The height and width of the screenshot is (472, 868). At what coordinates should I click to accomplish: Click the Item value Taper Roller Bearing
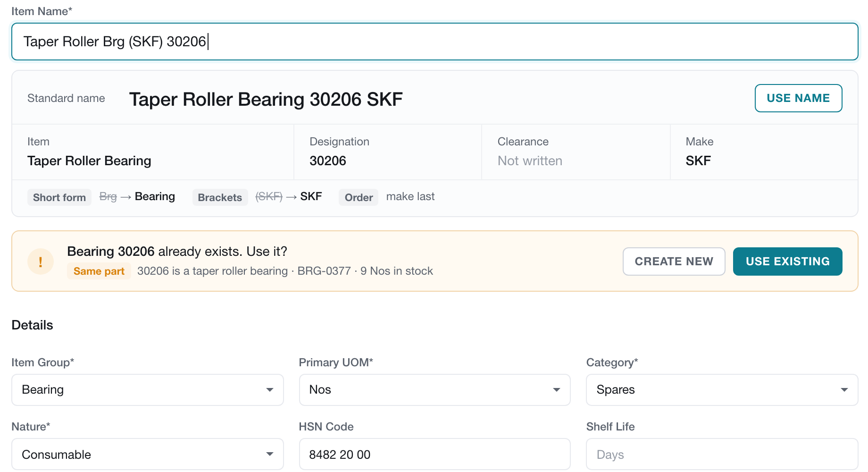coord(89,161)
